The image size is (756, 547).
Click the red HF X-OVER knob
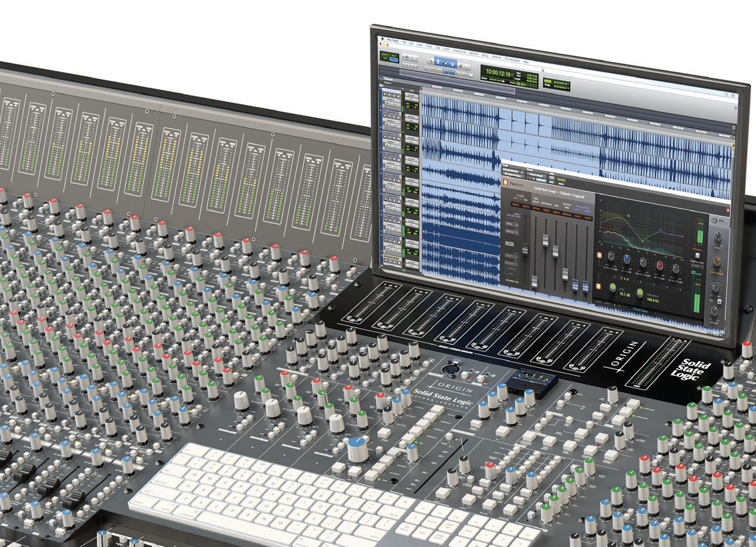660,265
